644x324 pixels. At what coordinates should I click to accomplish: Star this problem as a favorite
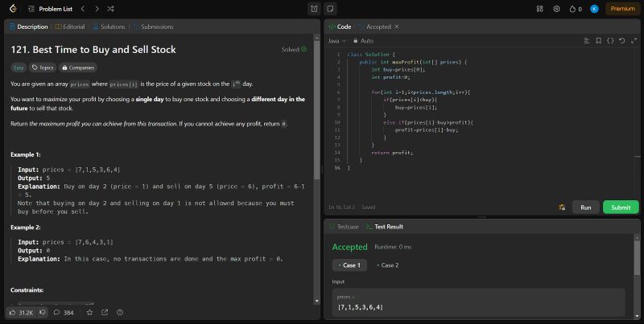(90, 312)
